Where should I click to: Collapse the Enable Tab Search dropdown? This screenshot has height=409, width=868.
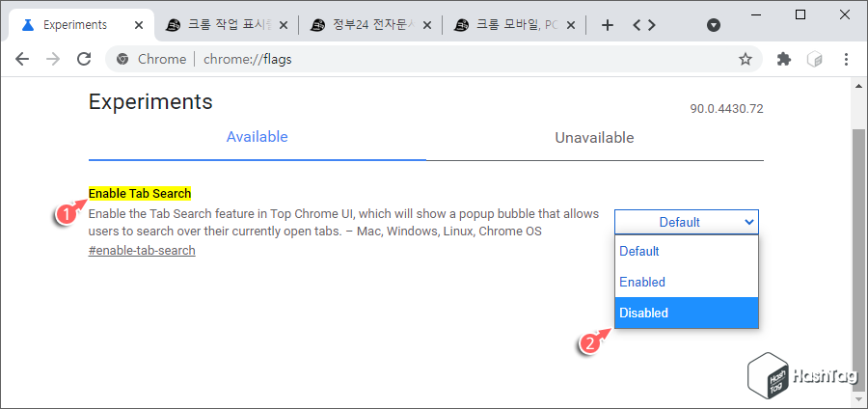(x=687, y=222)
